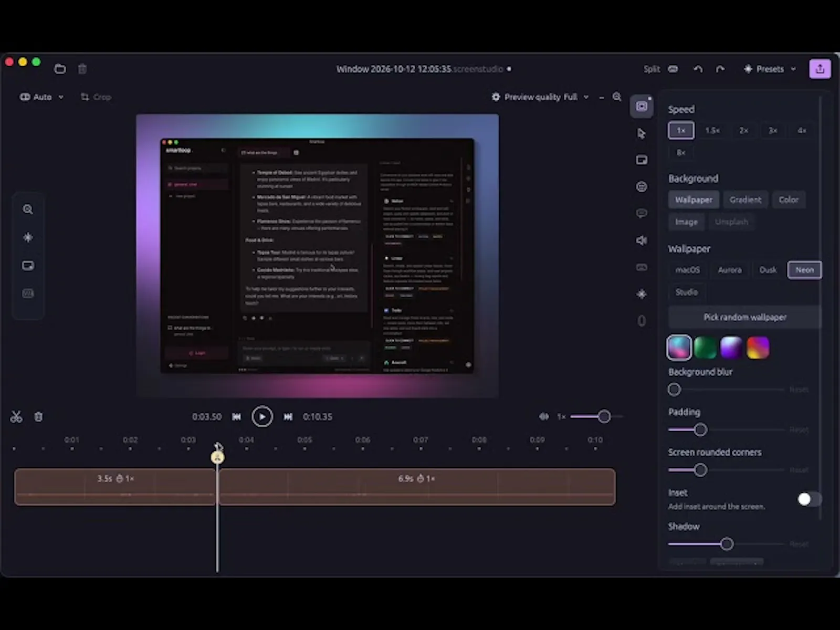
Task: Choose the Studio wallpaper category
Action: [x=687, y=292]
